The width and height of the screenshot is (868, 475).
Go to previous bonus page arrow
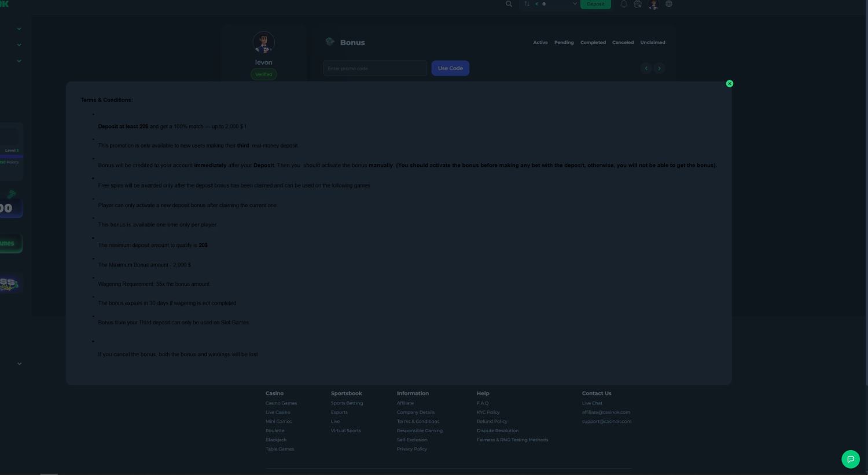(x=646, y=68)
